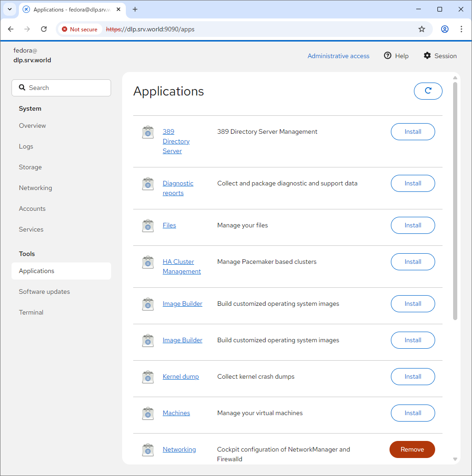Remove the Networking application
The width and height of the screenshot is (472, 476).
pyautogui.click(x=412, y=449)
